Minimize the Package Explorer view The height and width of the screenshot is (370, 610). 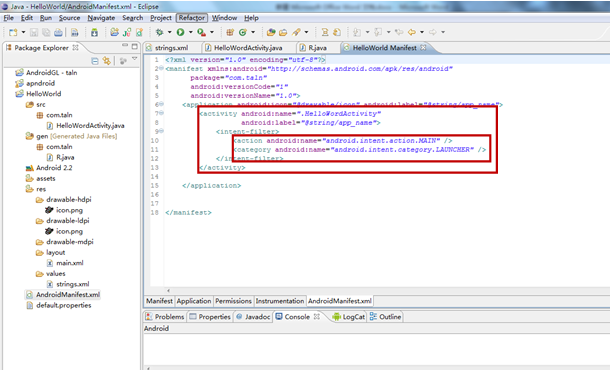click(125, 46)
